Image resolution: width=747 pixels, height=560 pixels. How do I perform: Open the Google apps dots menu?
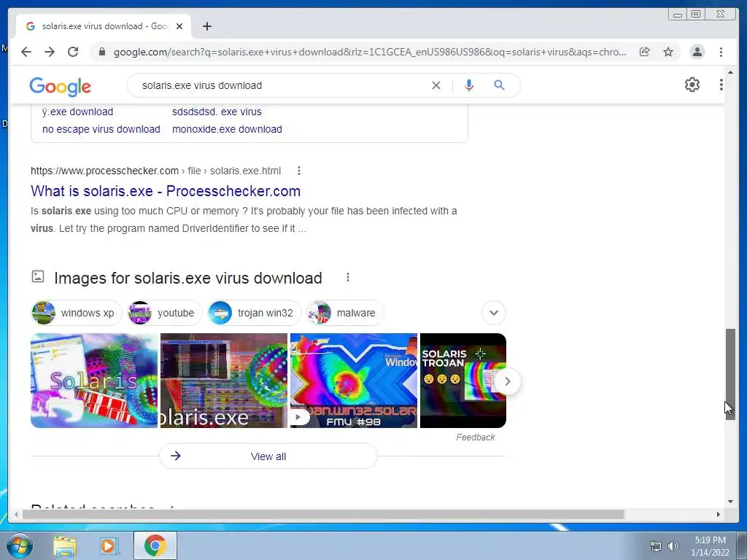pos(721,85)
